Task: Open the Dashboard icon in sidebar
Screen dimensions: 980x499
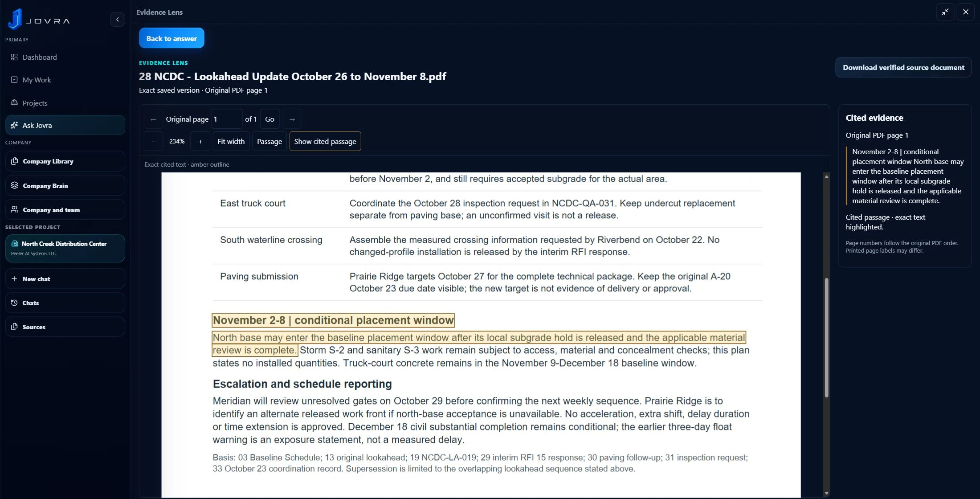Action: (14, 57)
